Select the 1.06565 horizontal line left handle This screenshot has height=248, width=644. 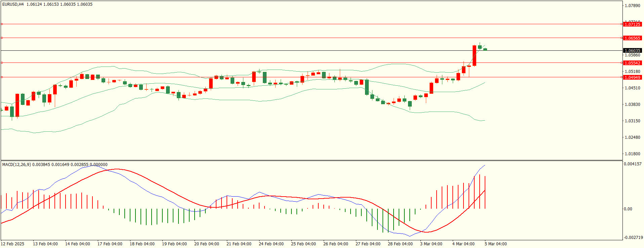[2, 38]
